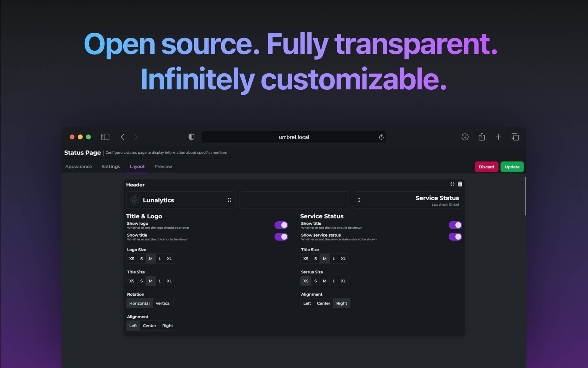Click the share icon in browser toolbar

pyautogui.click(x=482, y=137)
